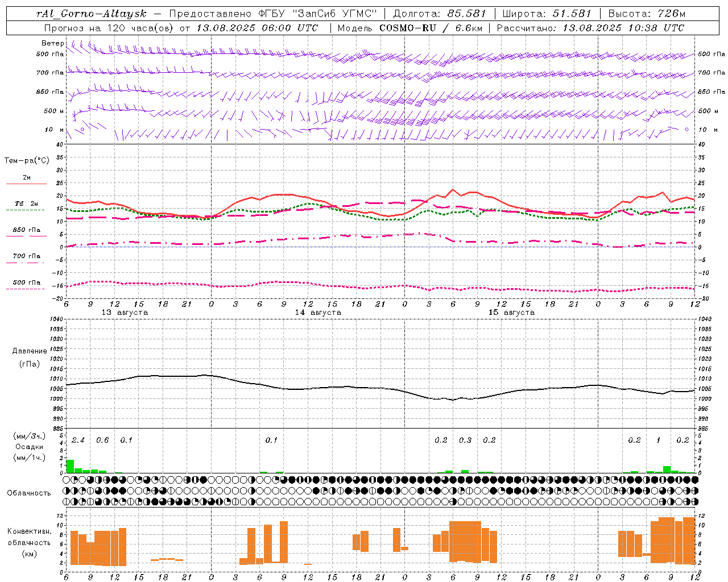
Task: Click the Облачность cloudiness label
Action: [x=29, y=493]
